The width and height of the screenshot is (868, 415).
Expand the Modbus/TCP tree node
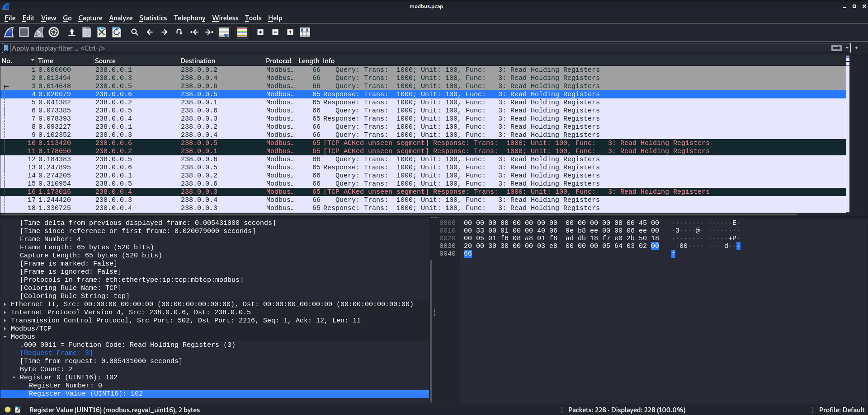[x=5, y=329]
